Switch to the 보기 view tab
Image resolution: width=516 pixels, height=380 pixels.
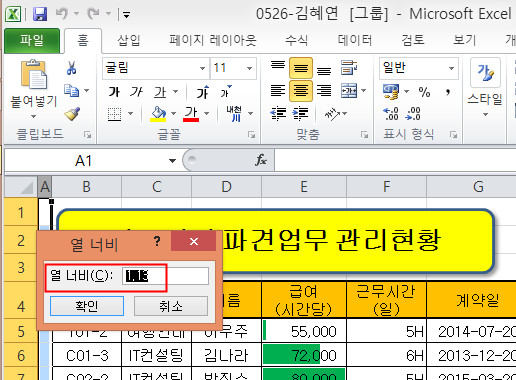(465, 41)
